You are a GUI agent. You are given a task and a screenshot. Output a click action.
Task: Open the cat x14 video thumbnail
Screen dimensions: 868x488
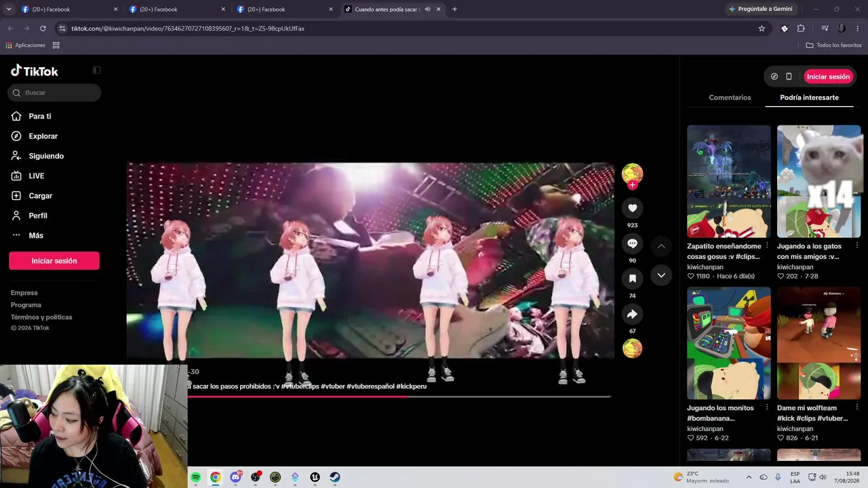[x=819, y=181]
